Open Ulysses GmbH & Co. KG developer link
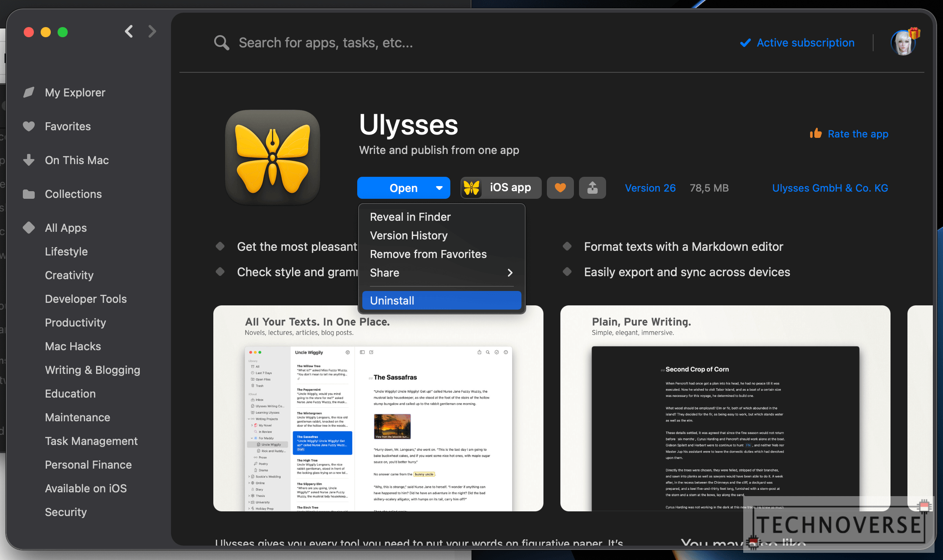Image resolution: width=943 pixels, height=560 pixels. coord(830,188)
